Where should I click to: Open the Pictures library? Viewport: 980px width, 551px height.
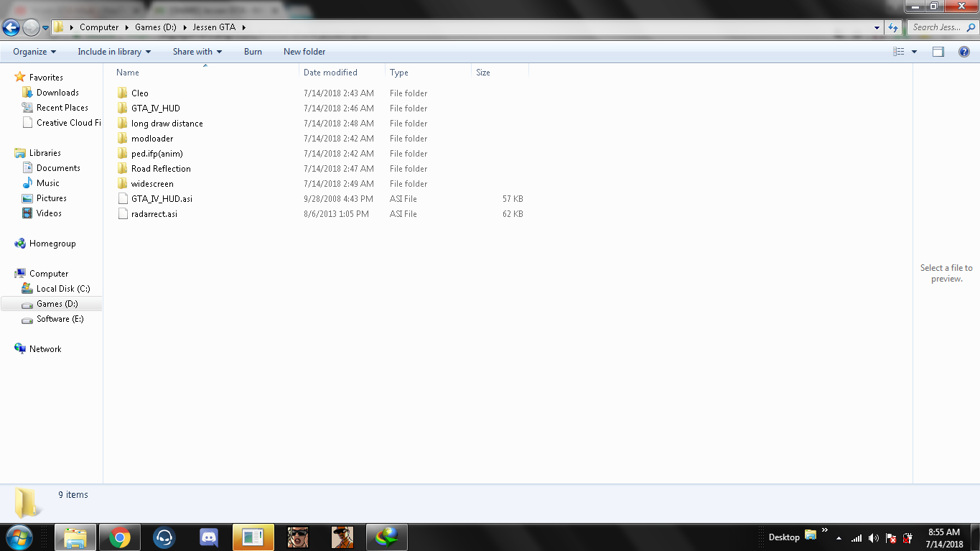point(52,198)
